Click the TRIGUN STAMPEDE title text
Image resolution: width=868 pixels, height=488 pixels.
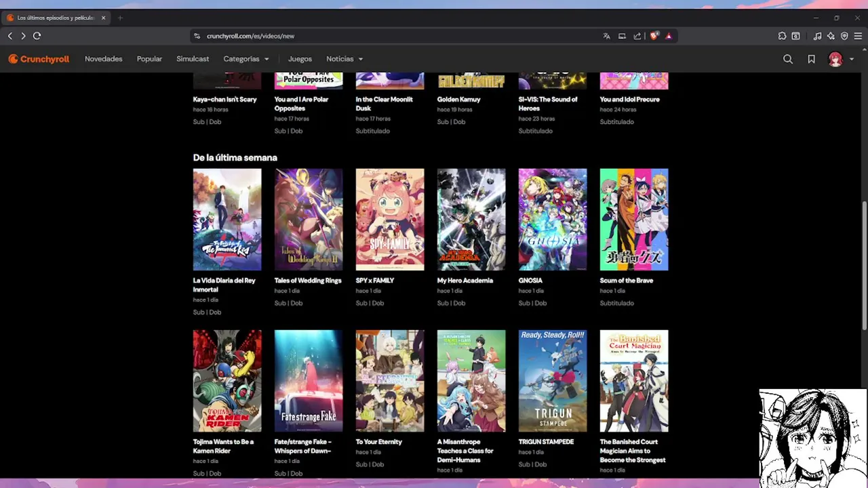click(x=546, y=442)
